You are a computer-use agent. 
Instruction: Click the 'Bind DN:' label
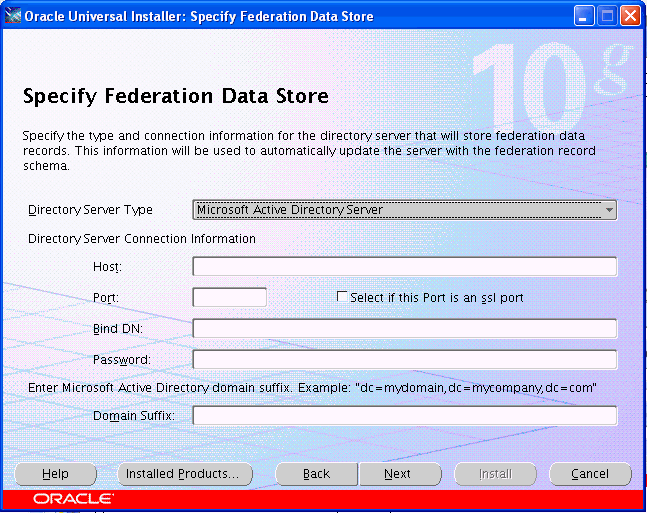tap(118, 329)
